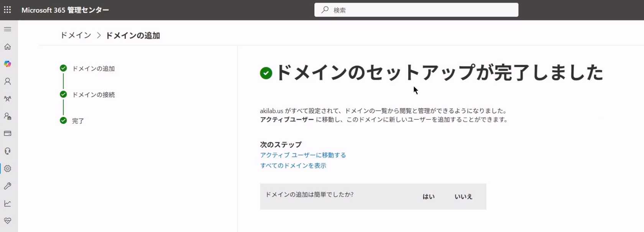Screen dimensions: 644x232
Task: Open Health heart icon in sidebar
Action: tap(8, 220)
